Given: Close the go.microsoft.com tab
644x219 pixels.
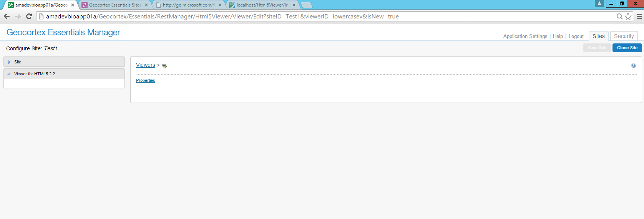Looking at the screenshot, I should pyautogui.click(x=220, y=5).
